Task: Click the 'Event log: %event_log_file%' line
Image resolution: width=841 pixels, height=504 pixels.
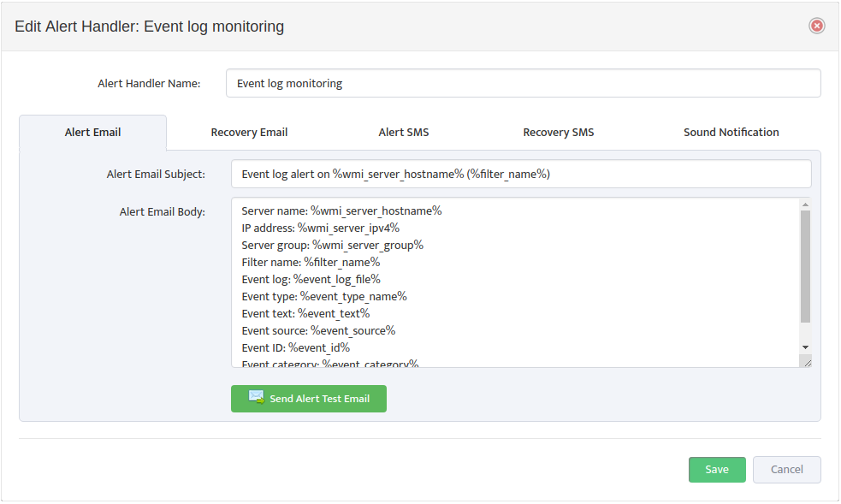Action: pyautogui.click(x=311, y=280)
